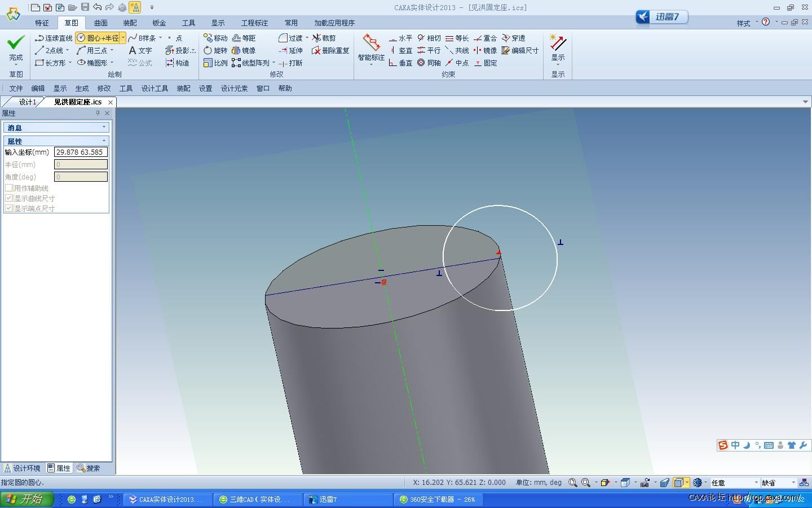Image resolution: width=812 pixels, height=508 pixels.
Task: Toggle the 'Use as auxiliary line' checkbox
Action: pos(9,188)
